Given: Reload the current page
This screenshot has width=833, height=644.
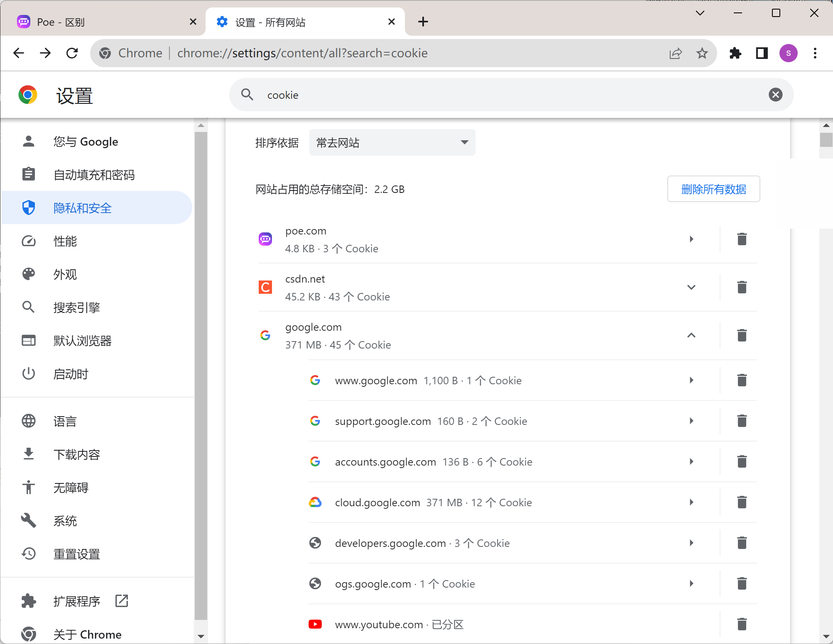Looking at the screenshot, I should point(72,53).
